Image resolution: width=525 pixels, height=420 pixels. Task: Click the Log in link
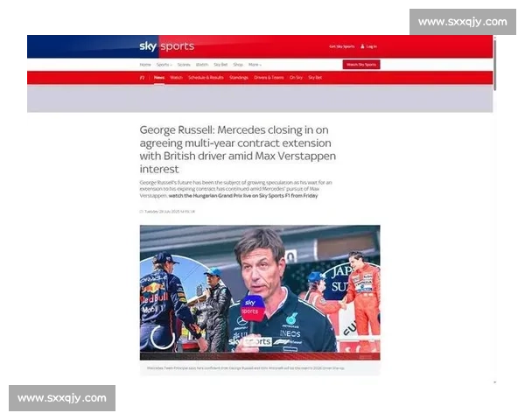371,46
